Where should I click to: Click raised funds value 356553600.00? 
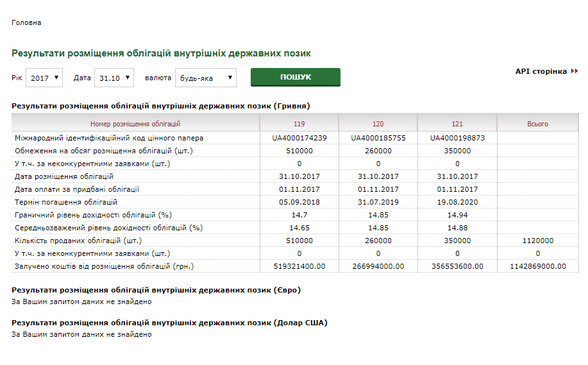pyautogui.click(x=457, y=266)
